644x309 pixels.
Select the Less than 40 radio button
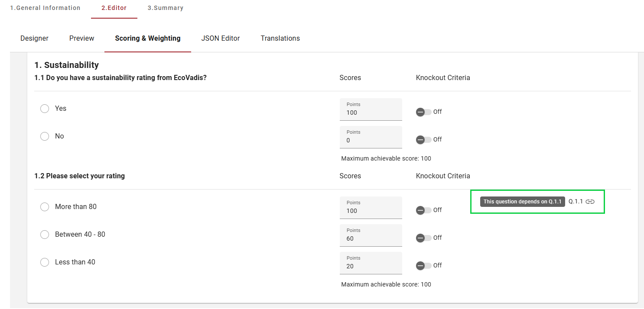point(45,262)
